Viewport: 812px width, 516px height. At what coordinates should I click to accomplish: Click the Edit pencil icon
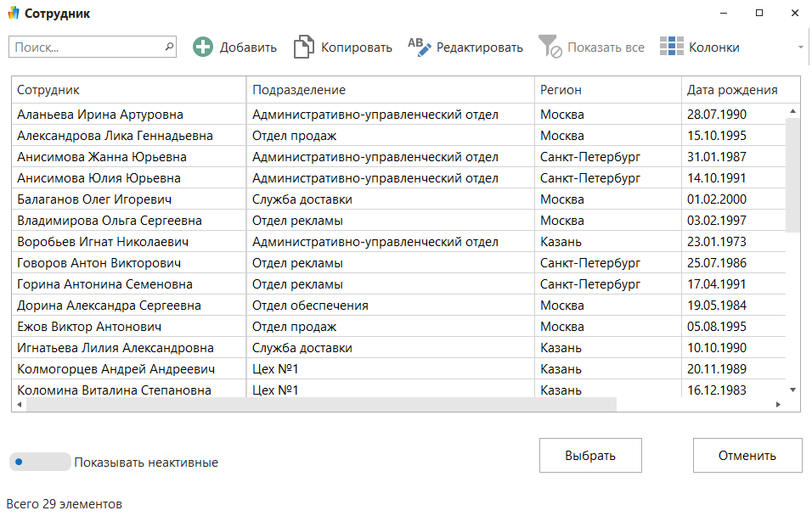[420, 48]
